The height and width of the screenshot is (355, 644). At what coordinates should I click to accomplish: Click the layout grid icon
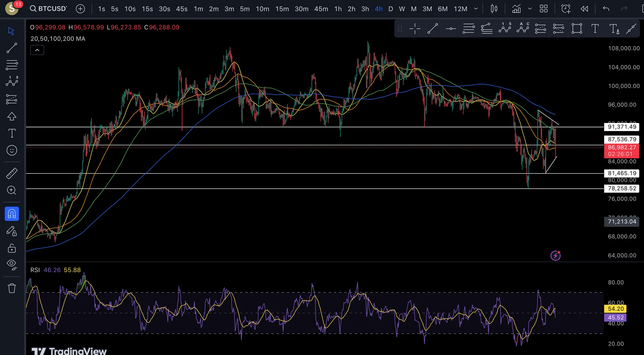click(544, 9)
